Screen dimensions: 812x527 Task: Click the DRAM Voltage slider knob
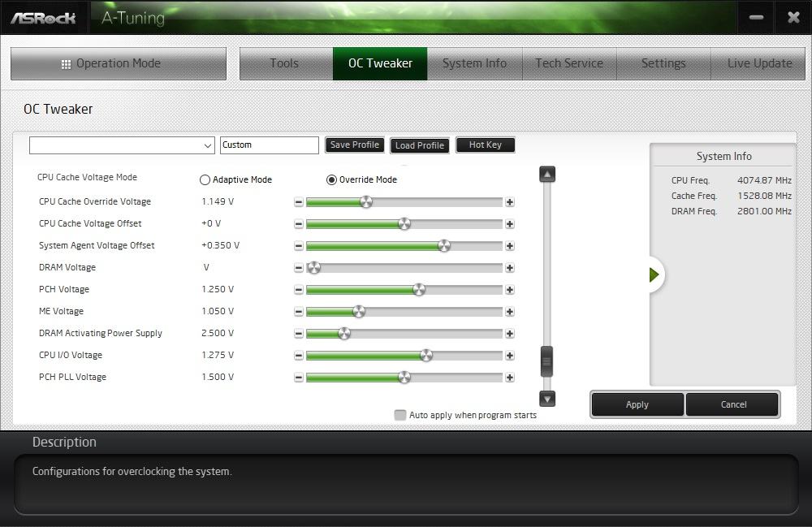coord(313,268)
